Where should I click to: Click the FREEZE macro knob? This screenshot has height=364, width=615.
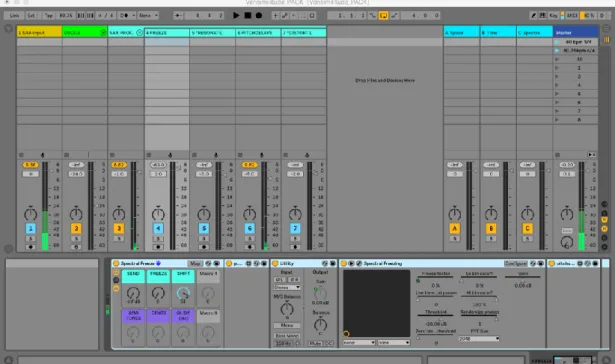[x=158, y=293]
